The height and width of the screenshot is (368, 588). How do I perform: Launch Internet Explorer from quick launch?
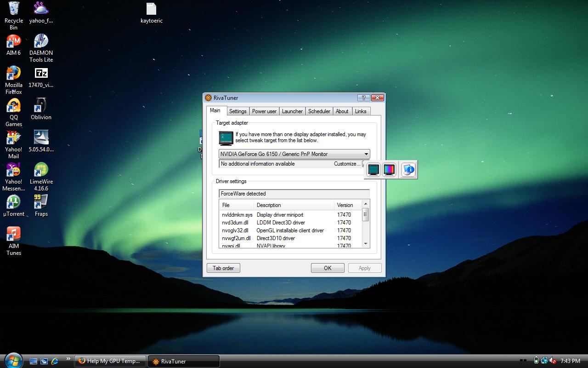point(55,361)
